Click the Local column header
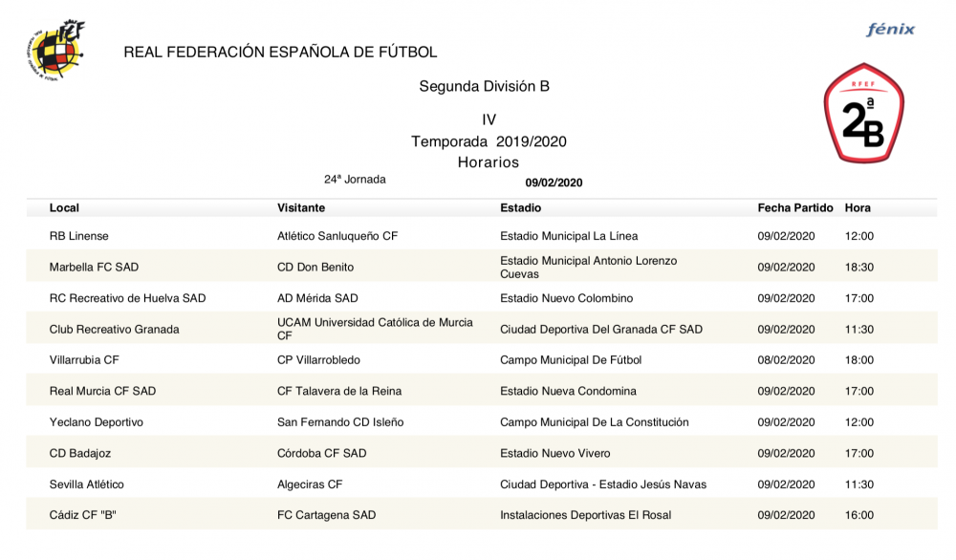956x560 pixels. [64, 207]
